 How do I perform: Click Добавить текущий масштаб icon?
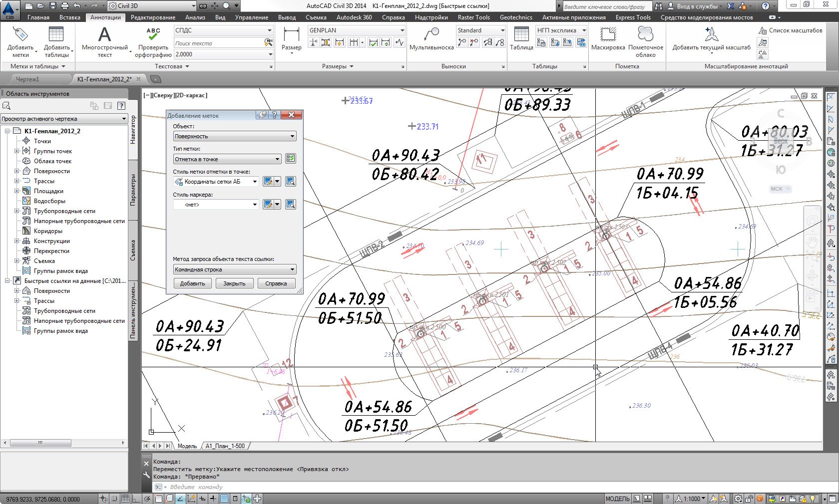point(711,39)
